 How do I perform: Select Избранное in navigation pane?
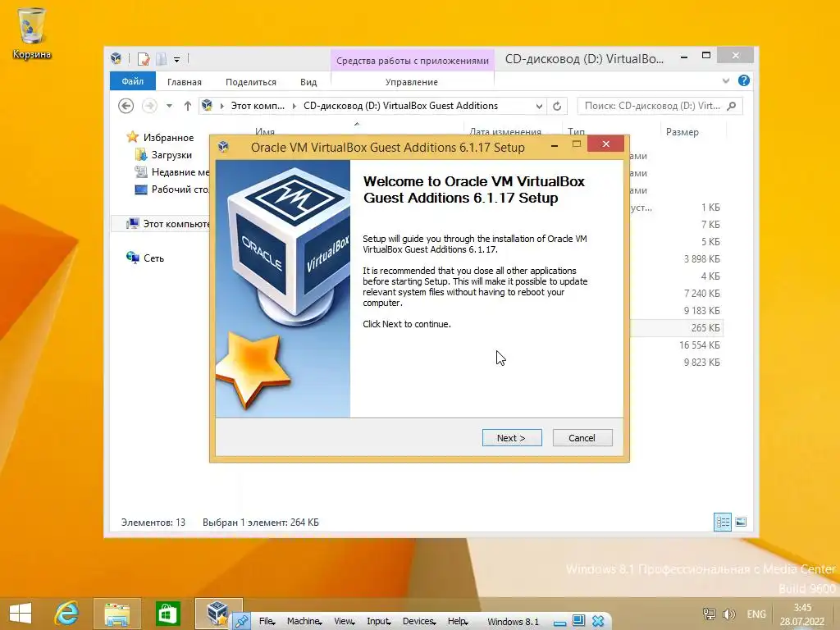coord(168,138)
